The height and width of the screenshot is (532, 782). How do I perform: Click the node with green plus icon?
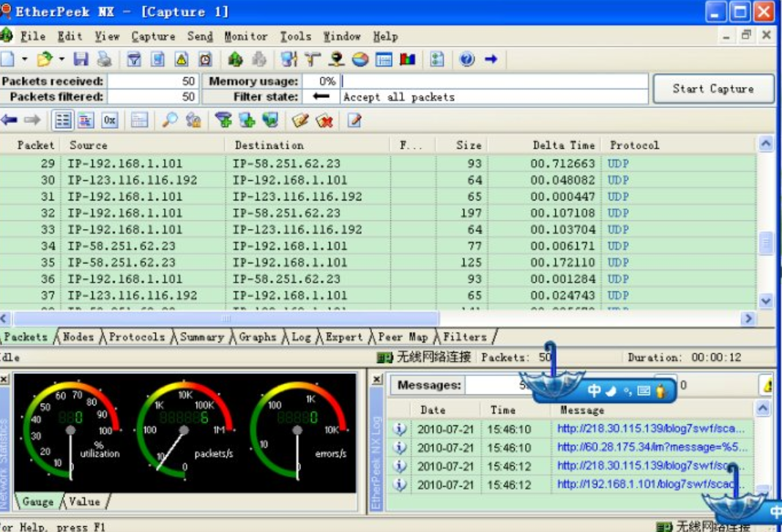click(x=247, y=120)
